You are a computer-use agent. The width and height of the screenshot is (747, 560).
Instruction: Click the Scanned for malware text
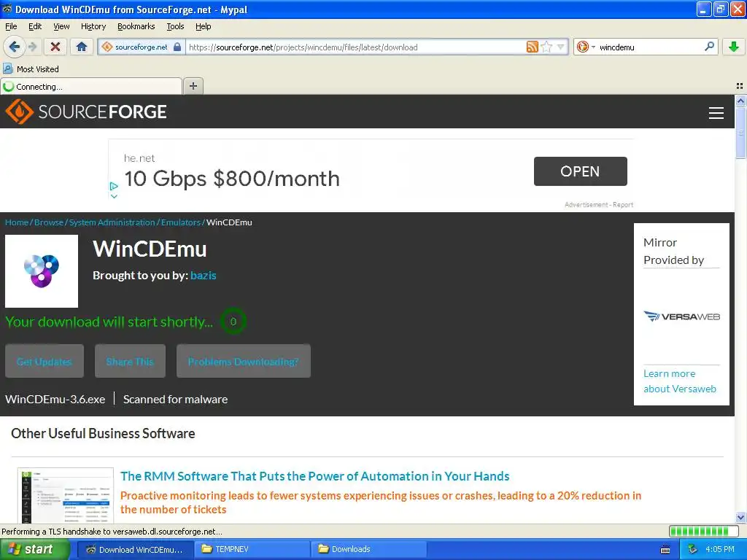point(175,400)
